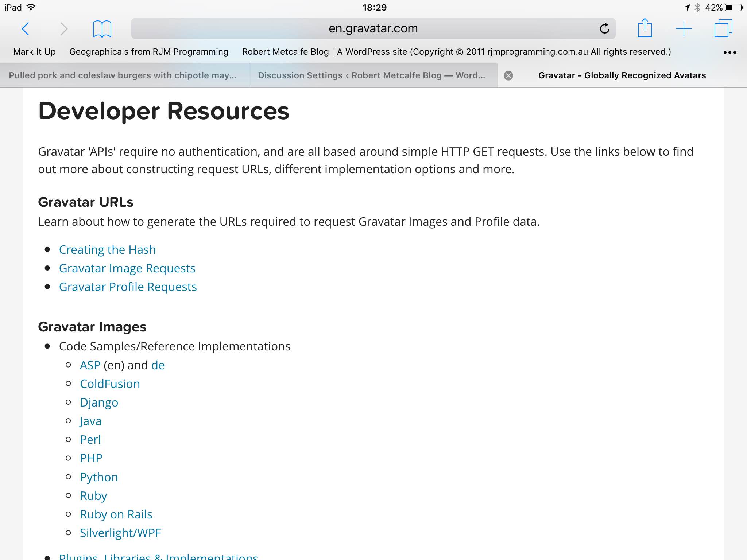Open Geographicals from RJM Programming bookmark
The image size is (747, 560).
pyautogui.click(x=149, y=52)
